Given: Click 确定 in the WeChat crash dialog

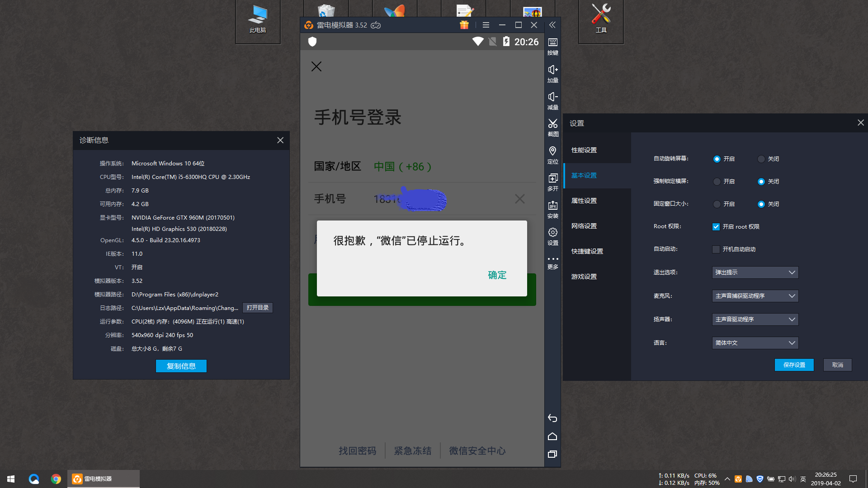Looking at the screenshot, I should pos(497,275).
